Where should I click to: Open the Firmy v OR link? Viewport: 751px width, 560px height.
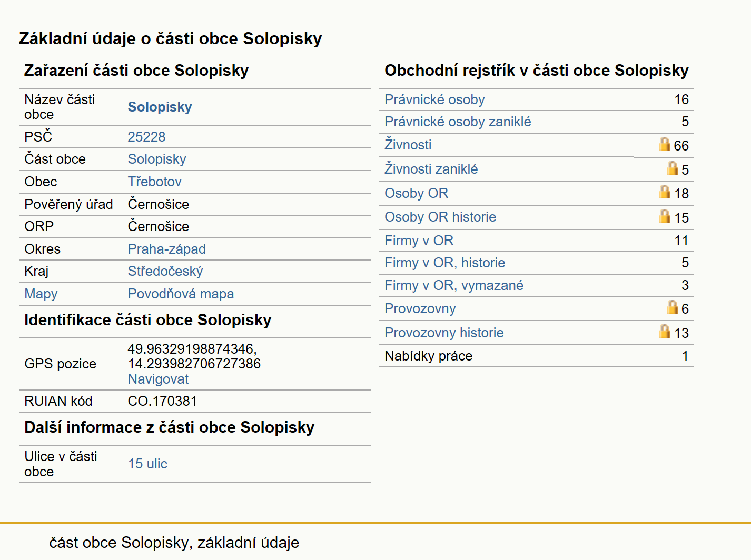(x=419, y=241)
